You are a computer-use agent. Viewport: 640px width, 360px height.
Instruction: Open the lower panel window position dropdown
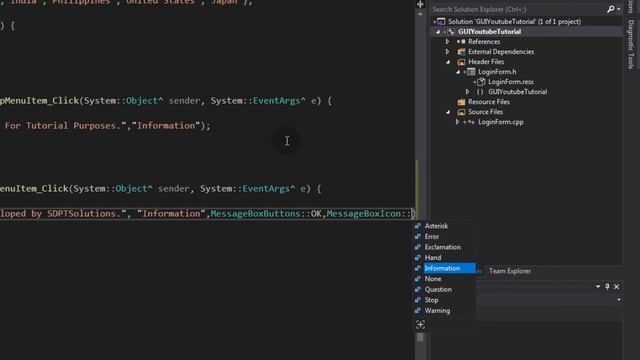tap(598, 287)
